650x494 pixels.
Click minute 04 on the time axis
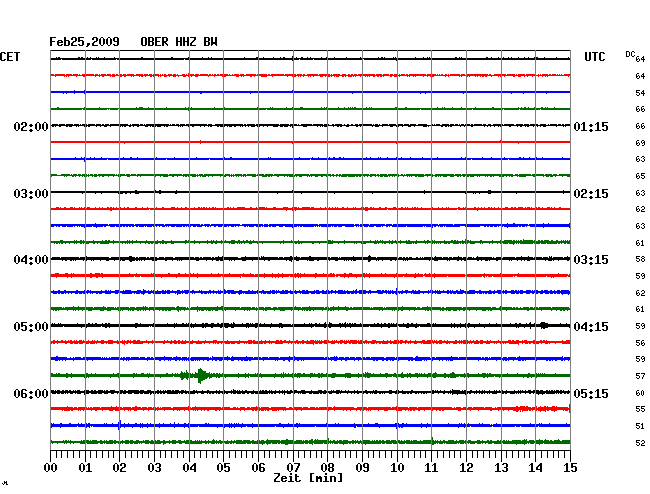tap(189, 467)
